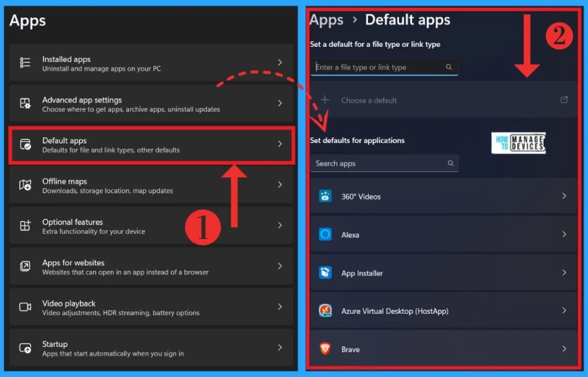Click "Set defaults for applications" heading
This screenshot has height=377, width=588.
click(x=357, y=140)
